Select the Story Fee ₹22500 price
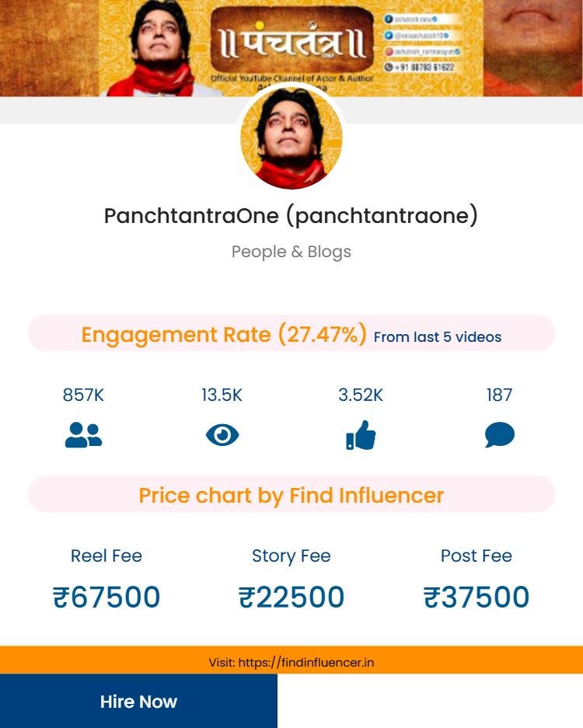Screen dimensions: 583x728 291,597
